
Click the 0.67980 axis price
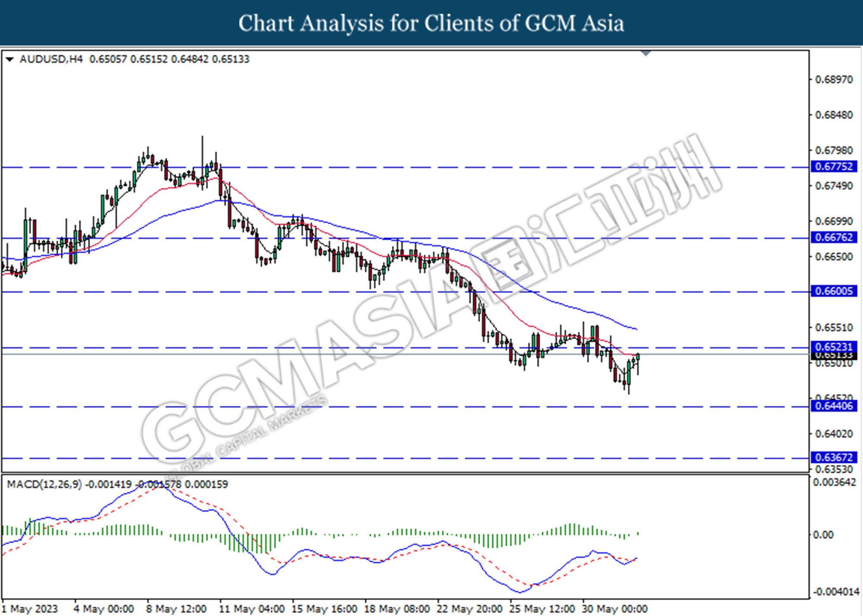coord(834,151)
